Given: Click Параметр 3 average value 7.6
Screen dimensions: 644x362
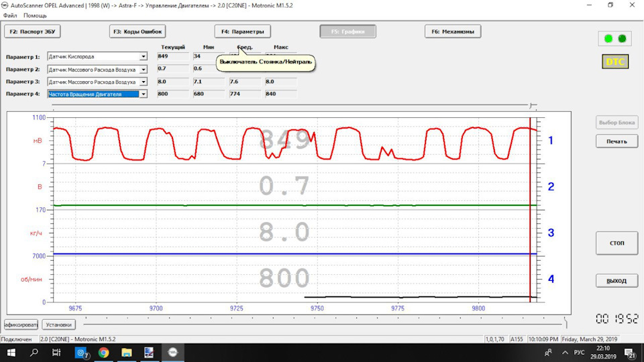Looking at the screenshot, I should (x=245, y=82).
